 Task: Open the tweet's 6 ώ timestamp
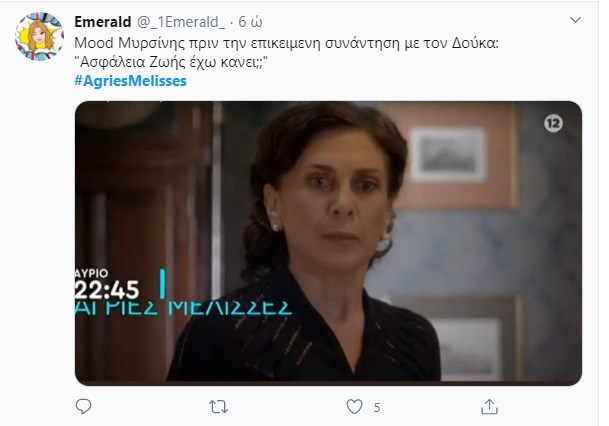point(250,22)
